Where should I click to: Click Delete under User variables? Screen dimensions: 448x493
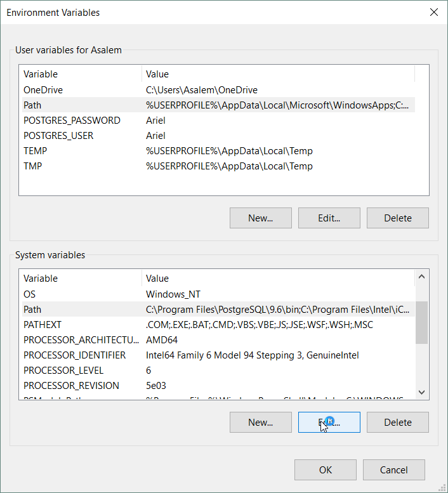pyautogui.click(x=397, y=218)
